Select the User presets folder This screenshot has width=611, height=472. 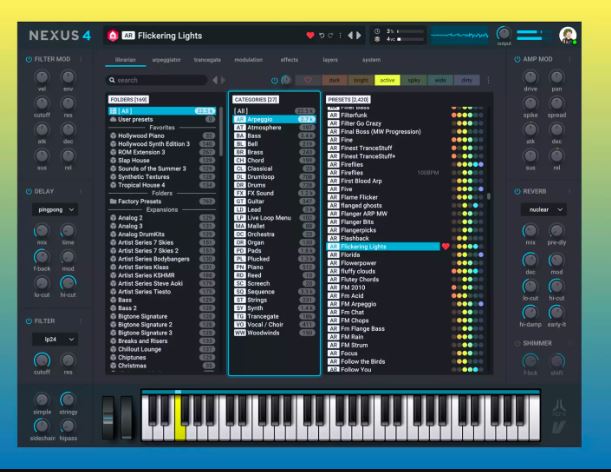[162, 119]
